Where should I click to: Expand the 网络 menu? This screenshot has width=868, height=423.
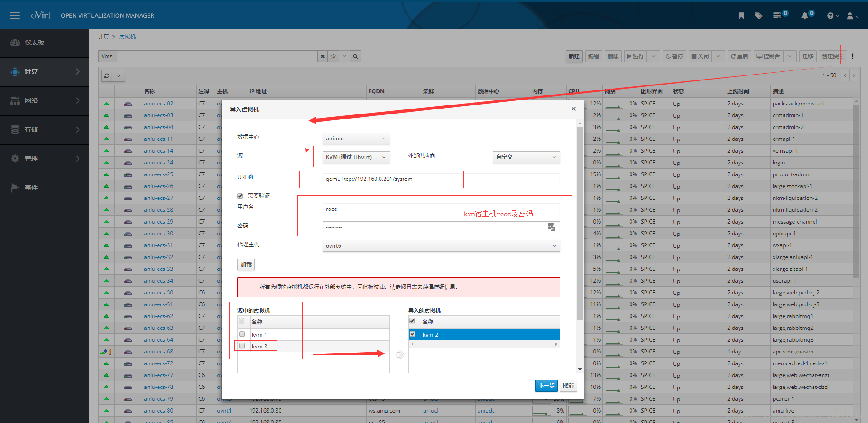[x=44, y=101]
